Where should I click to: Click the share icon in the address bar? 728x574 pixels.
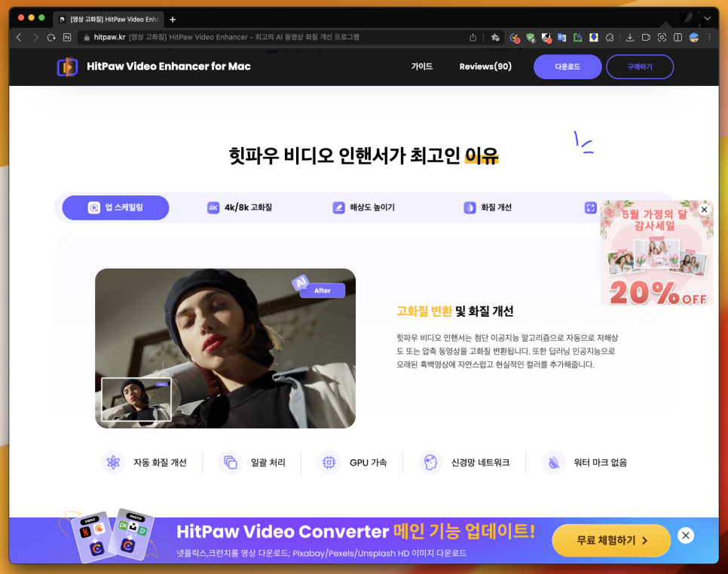[473, 37]
